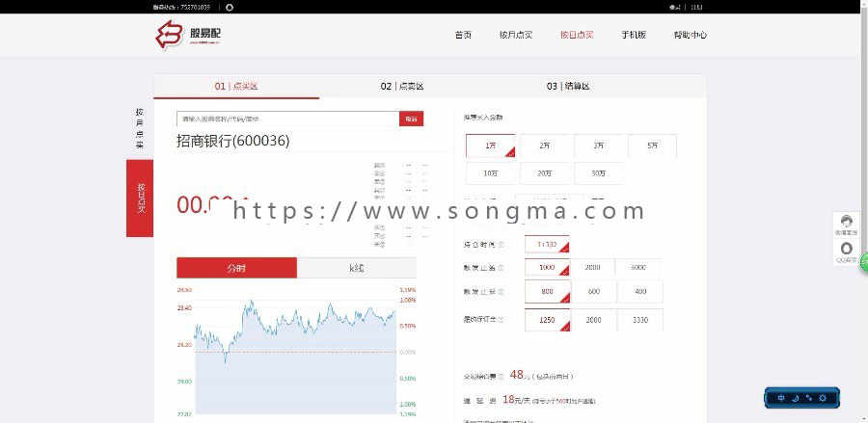This screenshot has width=868, height=423.
Task: Select the 30万 amount option
Action: tap(599, 173)
